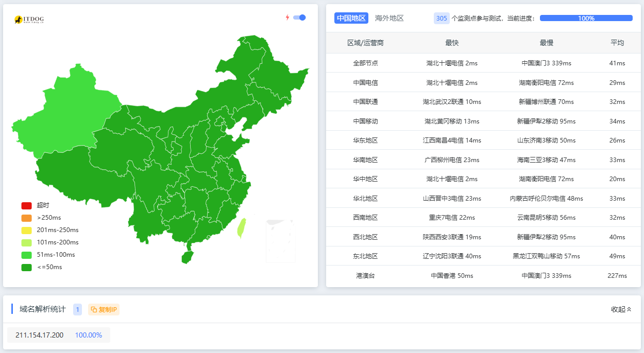The image size is (644, 353).
Task: Click 湖北黄冈移动 13ms cell
Action: [x=452, y=121]
